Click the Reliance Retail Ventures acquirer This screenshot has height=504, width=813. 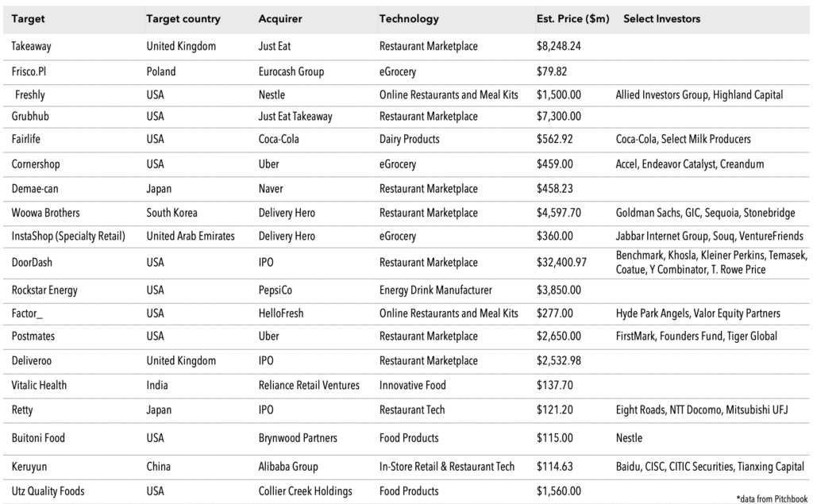pyautogui.click(x=309, y=385)
